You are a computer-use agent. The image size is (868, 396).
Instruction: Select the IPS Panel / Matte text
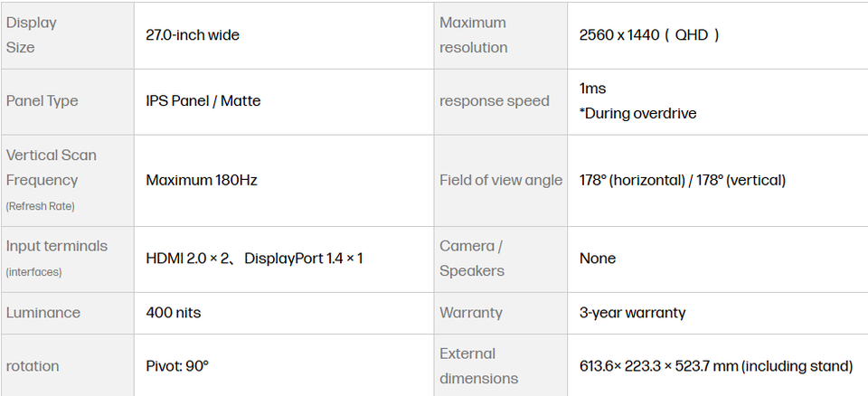[203, 101]
